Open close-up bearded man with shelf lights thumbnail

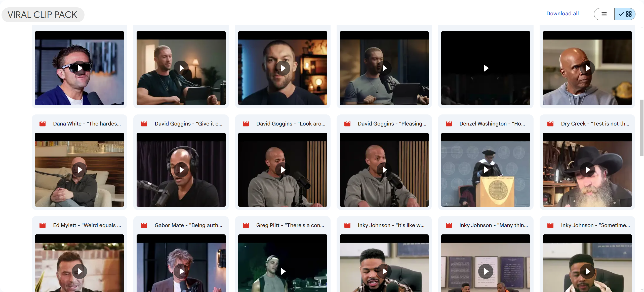[283, 68]
